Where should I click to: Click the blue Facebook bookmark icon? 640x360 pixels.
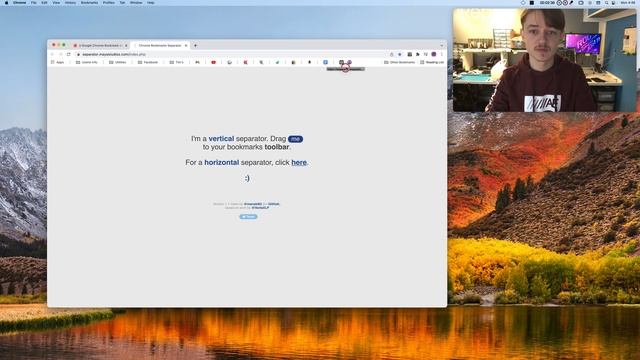(x=325, y=62)
